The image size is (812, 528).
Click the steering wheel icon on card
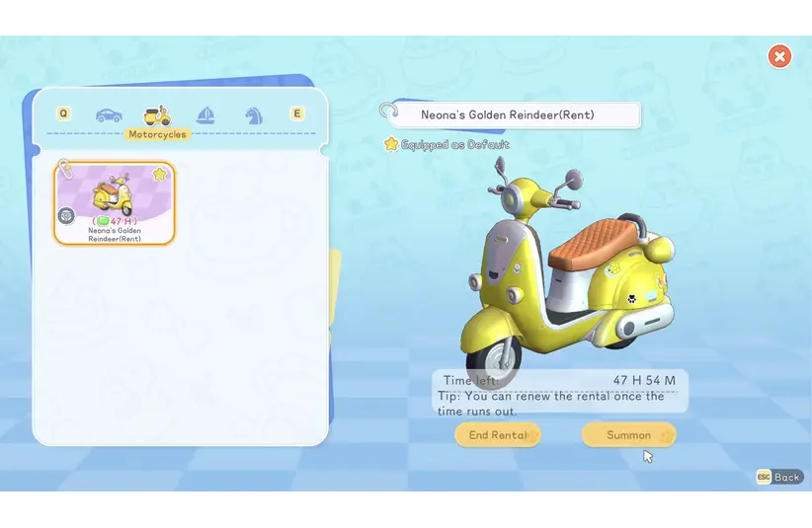click(x=66, y=216)
